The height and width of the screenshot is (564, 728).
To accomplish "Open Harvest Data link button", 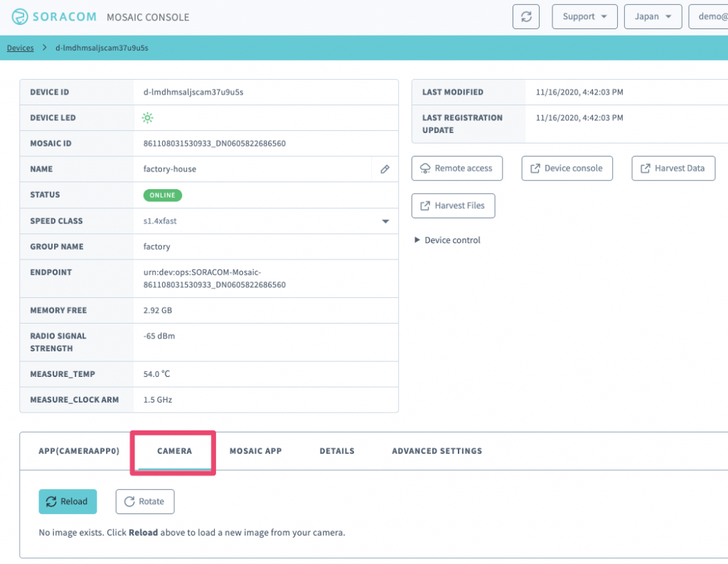I will coord(673,168).
